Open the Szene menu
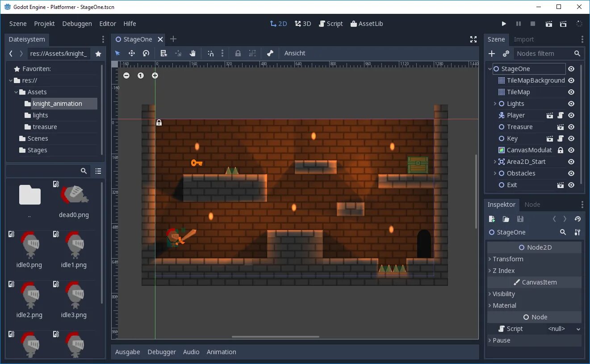Screen dimensions: 590x364 click(x=18, y=24)
